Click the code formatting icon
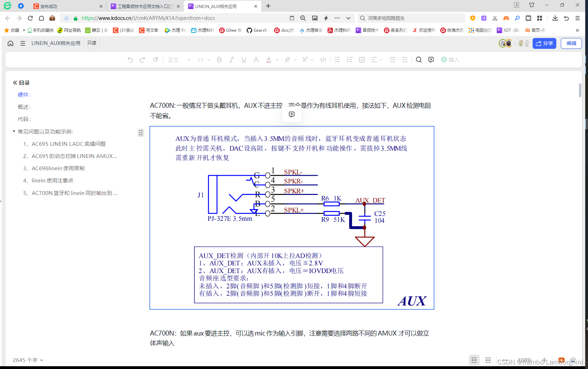Viewport: 588px width, 369px height. 323,60
